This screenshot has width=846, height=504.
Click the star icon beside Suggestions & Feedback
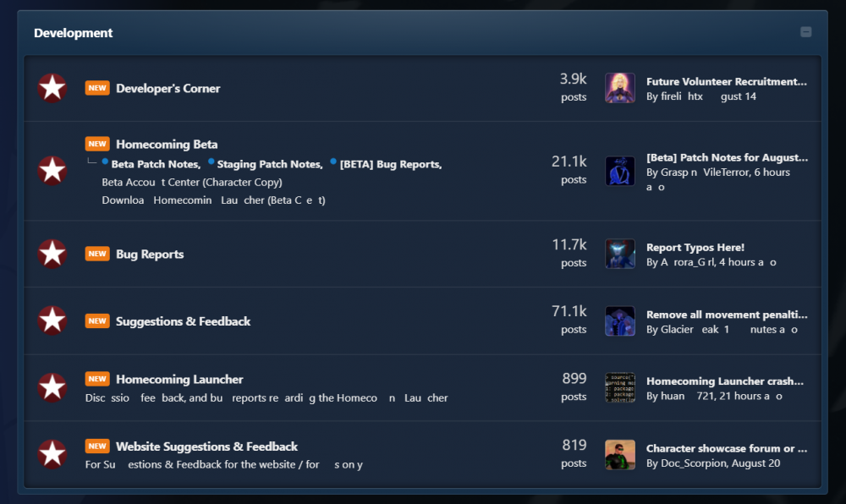[52, 320]
